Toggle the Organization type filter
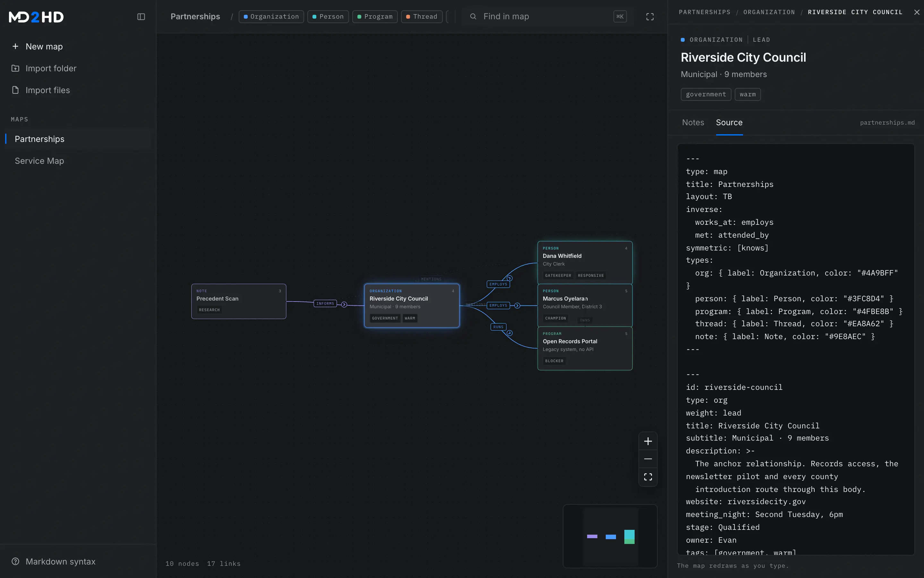Screen dimensions: 924x578 271,16
